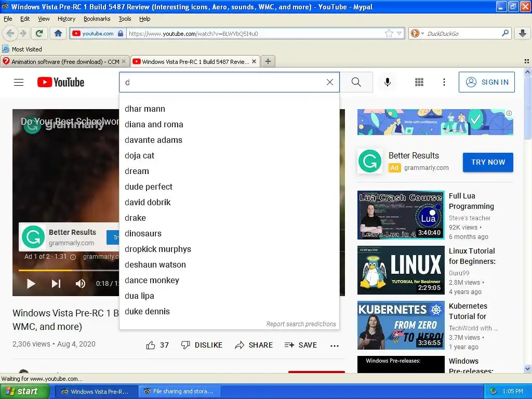
Task: Open the Share video option
Action: coord(254,345)
